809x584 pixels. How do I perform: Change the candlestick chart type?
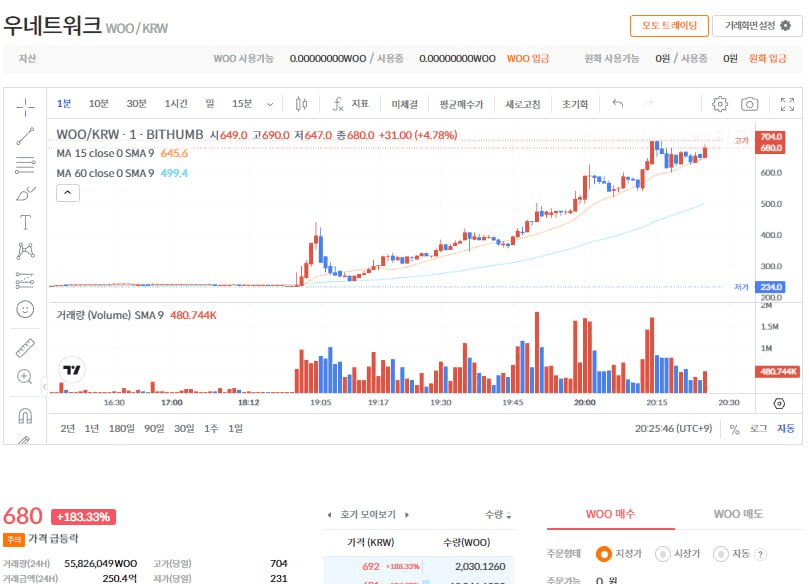point(301,104)
